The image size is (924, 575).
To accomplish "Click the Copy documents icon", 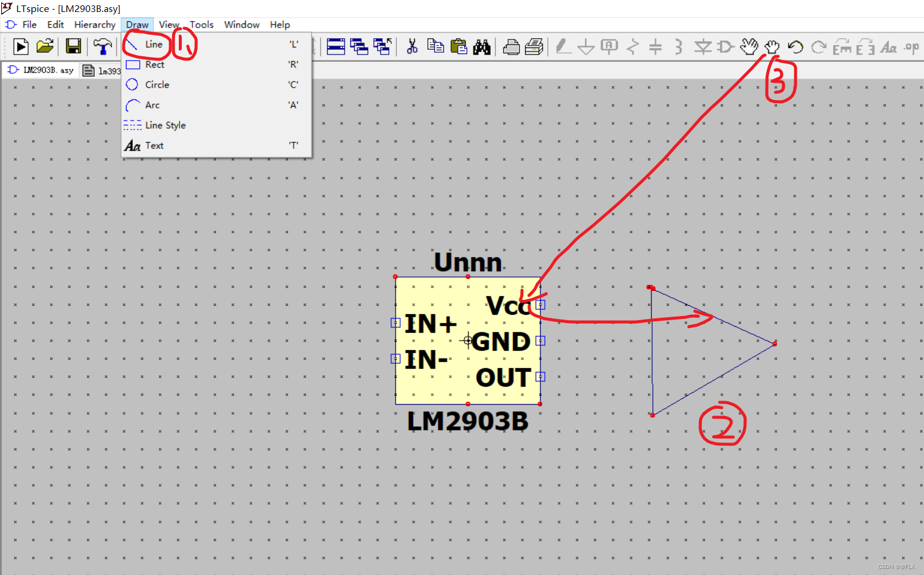I will tap(436, 47).
